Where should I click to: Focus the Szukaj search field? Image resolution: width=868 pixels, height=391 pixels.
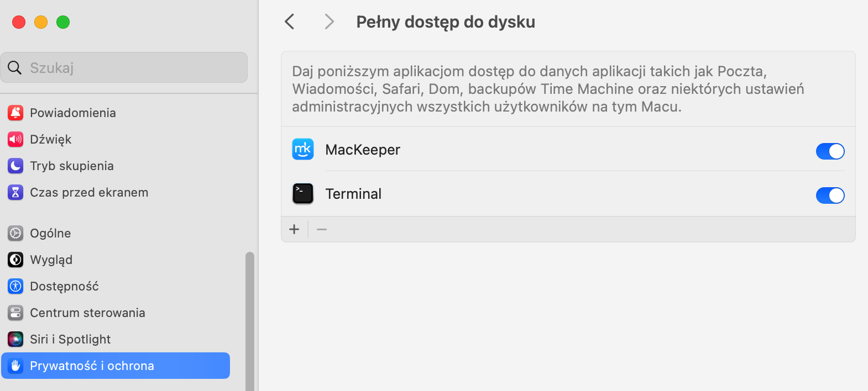124,67
